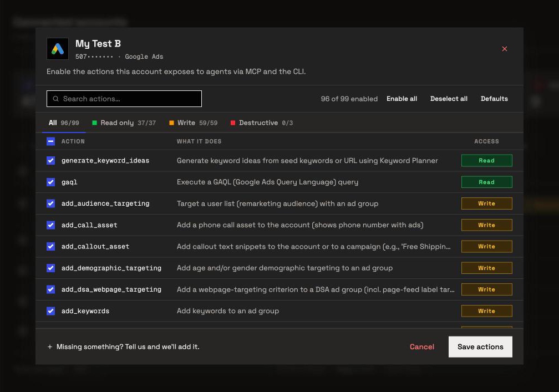Select the generate_keyword_ideas action name

(105, 161)
